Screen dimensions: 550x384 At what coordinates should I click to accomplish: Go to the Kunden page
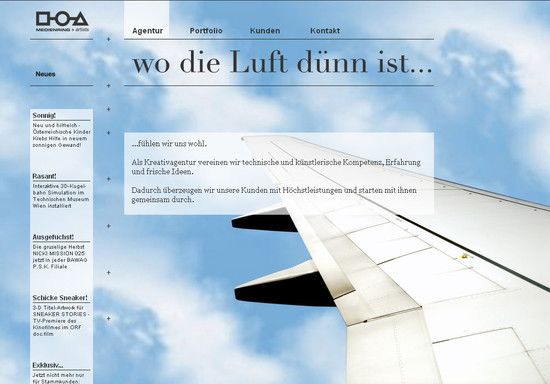coord(265,31)
